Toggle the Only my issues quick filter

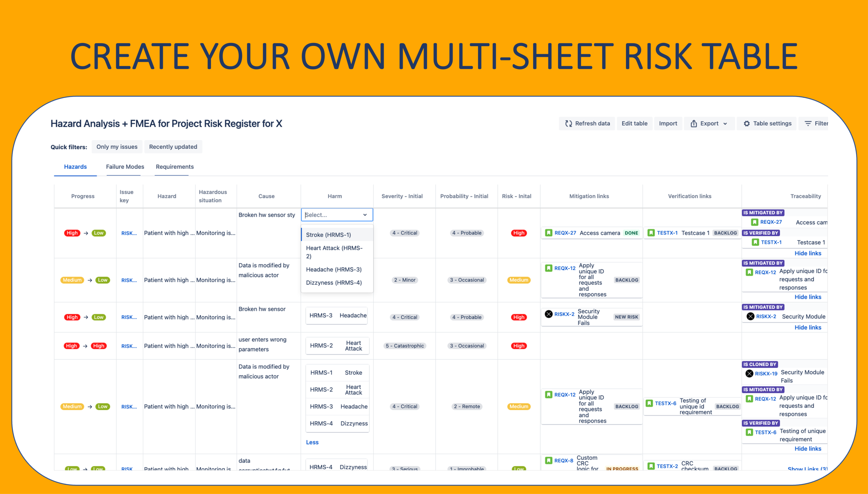pos(117,147)
